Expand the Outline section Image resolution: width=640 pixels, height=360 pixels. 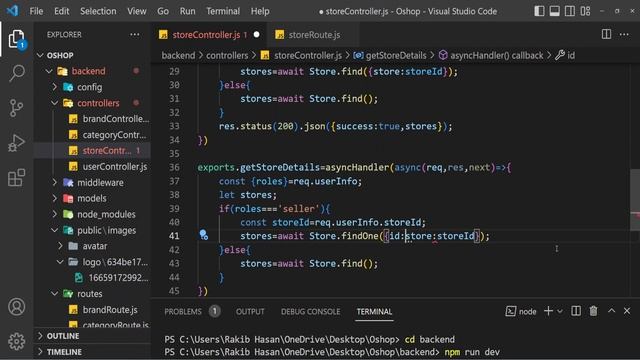(x=63, y=336)
